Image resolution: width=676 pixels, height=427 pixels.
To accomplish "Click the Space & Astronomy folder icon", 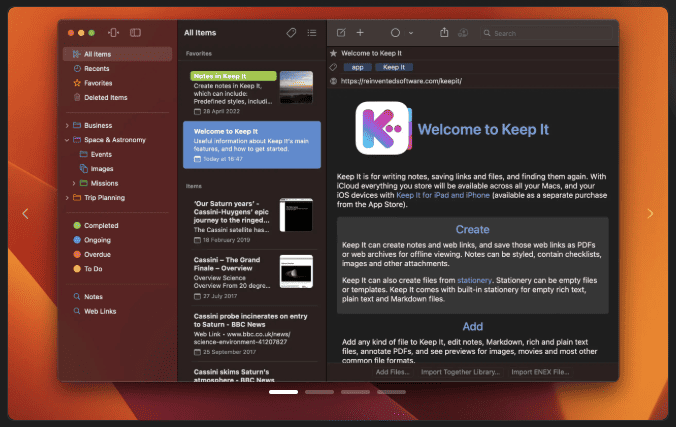I will click(77, 140).
